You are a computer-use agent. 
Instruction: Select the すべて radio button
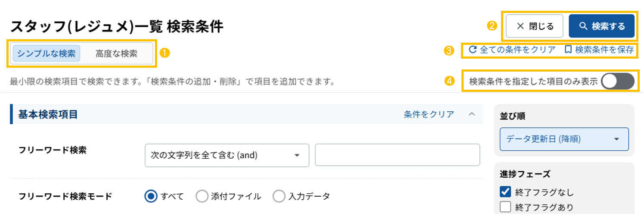(x=151, y=197)
